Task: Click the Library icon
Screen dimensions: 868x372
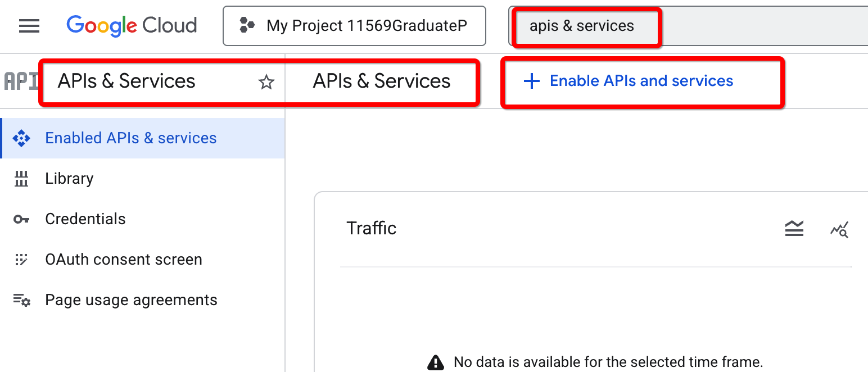Action: [21, 179]
